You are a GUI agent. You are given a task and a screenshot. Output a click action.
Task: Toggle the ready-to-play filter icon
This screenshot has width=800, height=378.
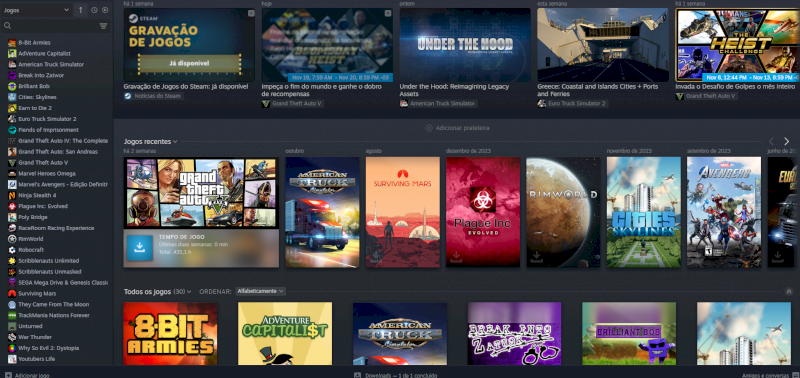(x=105, y=10)
